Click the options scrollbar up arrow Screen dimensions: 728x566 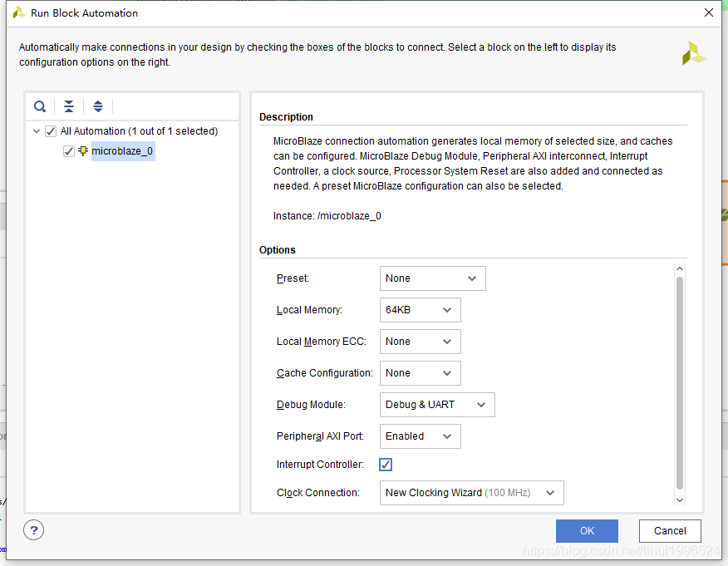pyautogui.click(x=680, y=268)
